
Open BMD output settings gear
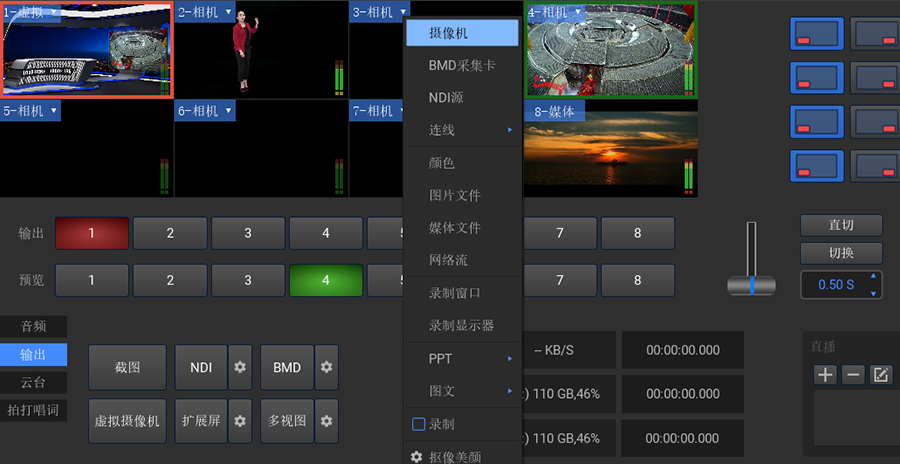(x=326, y=367)
